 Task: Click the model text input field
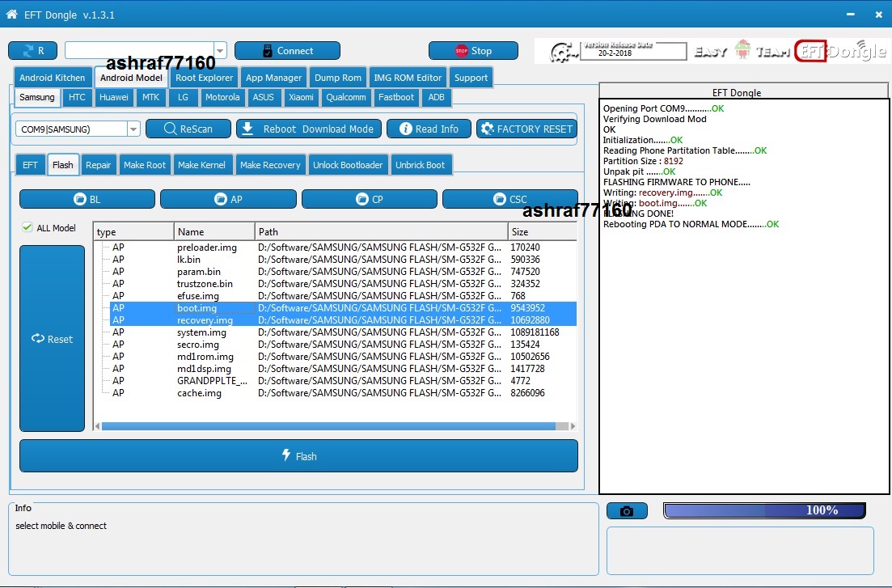point(139,51)
